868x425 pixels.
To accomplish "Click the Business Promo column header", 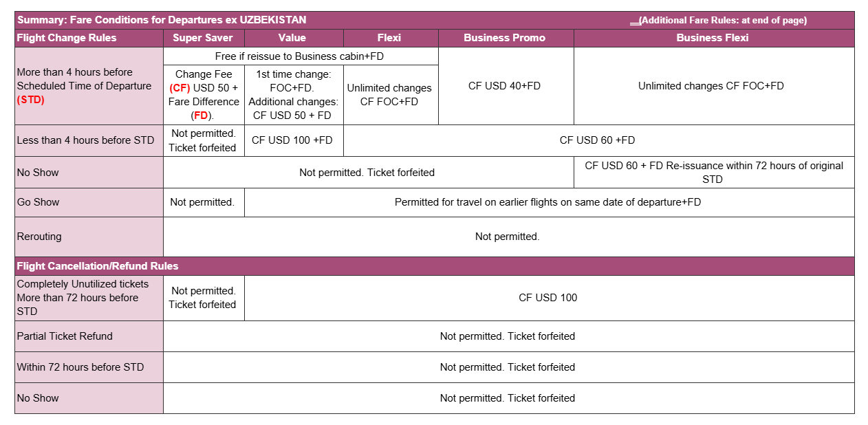I will click(x=506, y=38).
